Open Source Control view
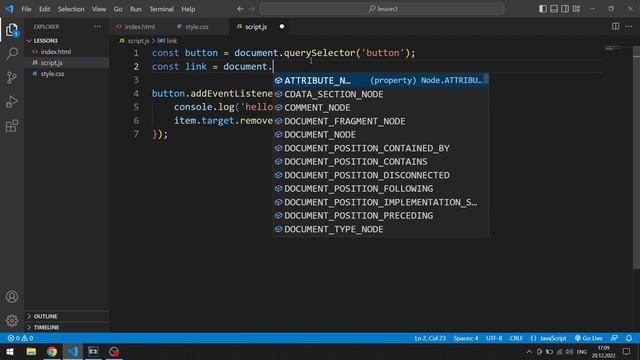The height and width of the screenshot is (360, 640). 12,78
